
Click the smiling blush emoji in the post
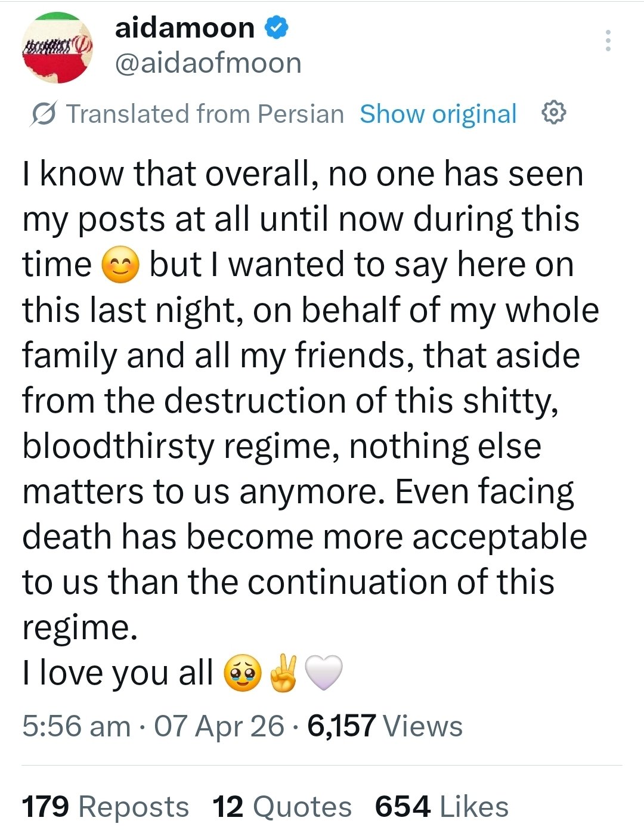point(120,266)
